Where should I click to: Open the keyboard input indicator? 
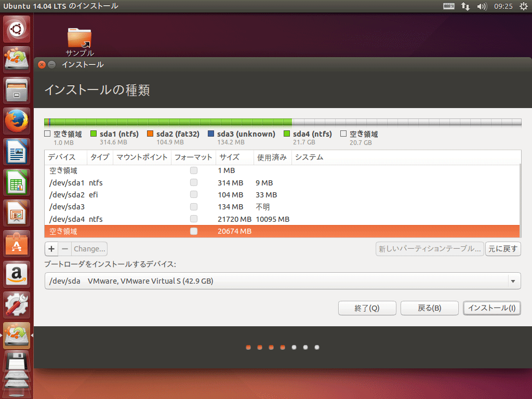448,6
